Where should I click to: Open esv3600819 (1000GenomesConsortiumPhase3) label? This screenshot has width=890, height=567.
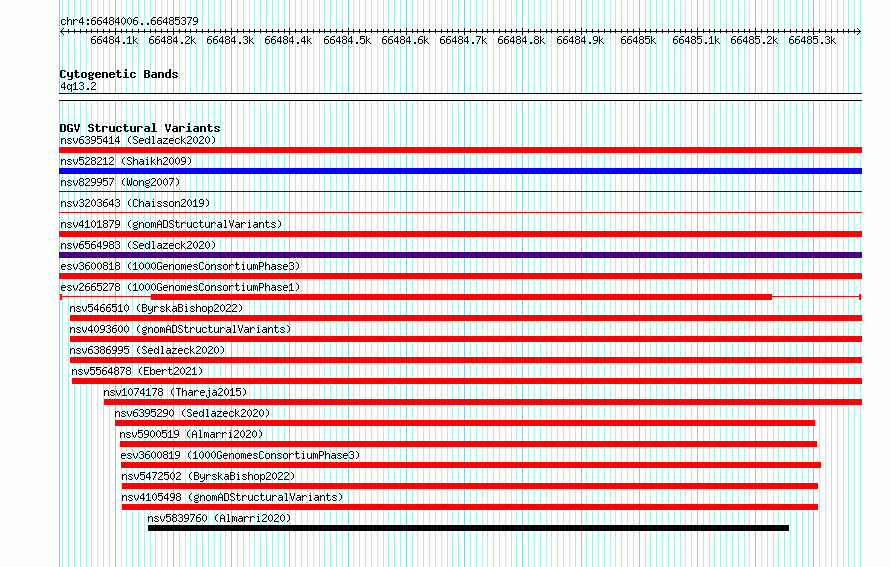click(x=240, y=455)
